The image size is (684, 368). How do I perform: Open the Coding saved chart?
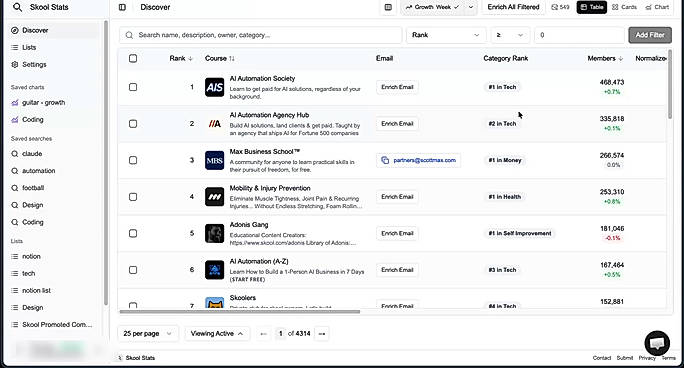pos(33,119)
